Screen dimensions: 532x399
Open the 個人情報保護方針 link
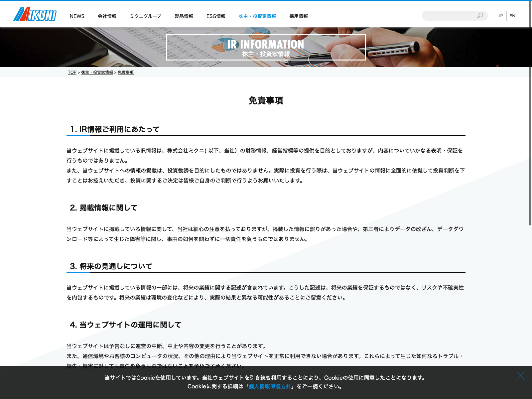(x=270, y=386)
